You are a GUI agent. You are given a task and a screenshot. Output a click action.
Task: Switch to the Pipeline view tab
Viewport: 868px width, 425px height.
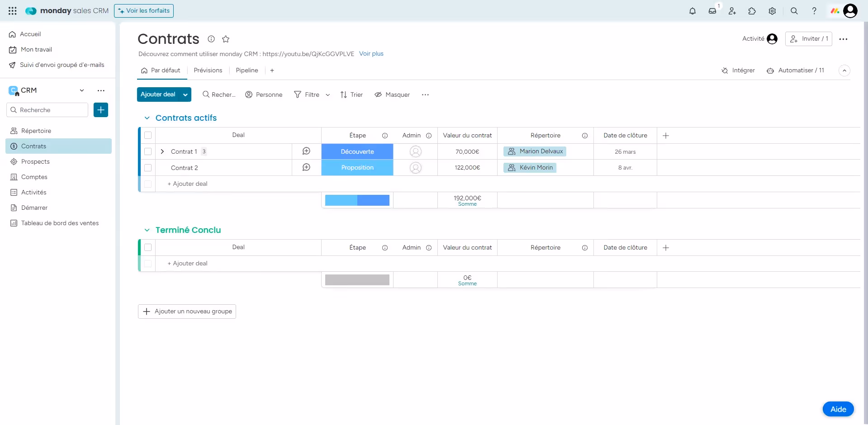(x=247, y=71)
